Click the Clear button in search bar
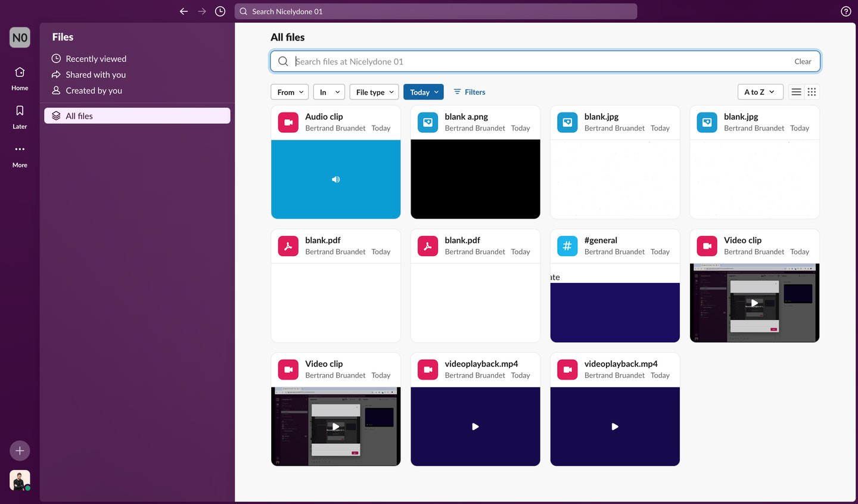 point(803,61)
